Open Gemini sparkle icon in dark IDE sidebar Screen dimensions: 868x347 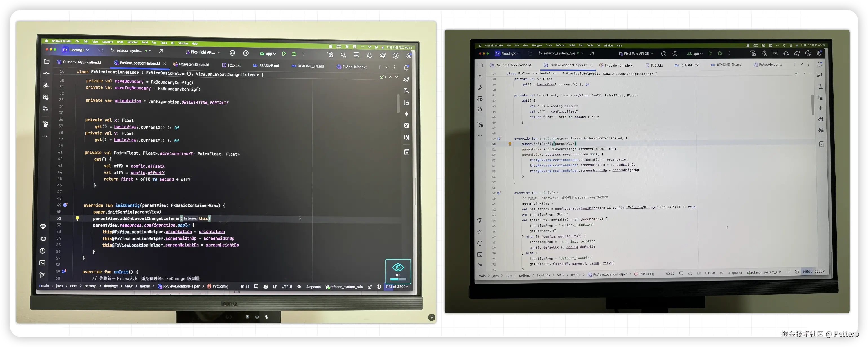tap(406, 114)
